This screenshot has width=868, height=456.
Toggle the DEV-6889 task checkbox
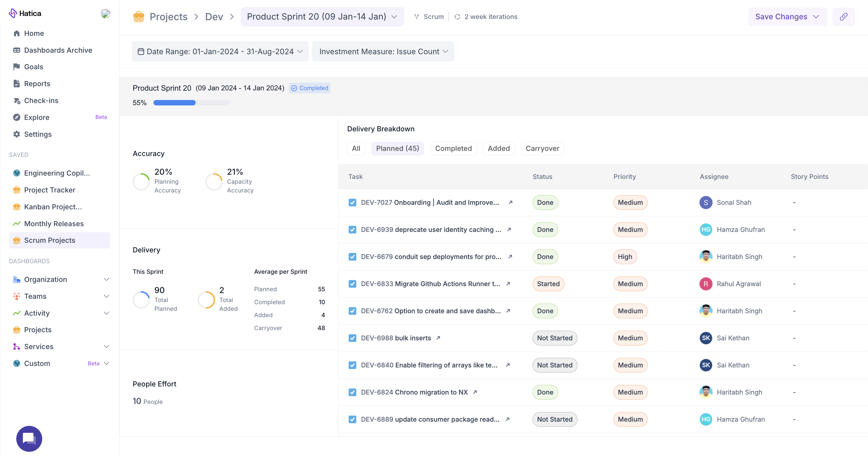click(352, 419)
